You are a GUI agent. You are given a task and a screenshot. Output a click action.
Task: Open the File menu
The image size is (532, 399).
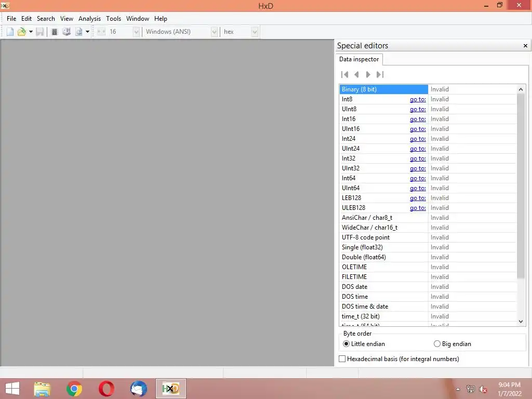[11, 19]
